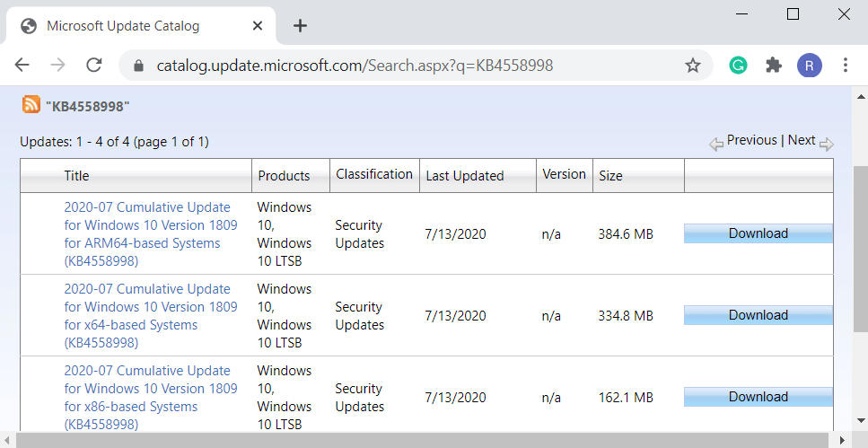Click the "KB4558998" search heading text
Viewport: 868px width, 448px height.
pos(87,106)
